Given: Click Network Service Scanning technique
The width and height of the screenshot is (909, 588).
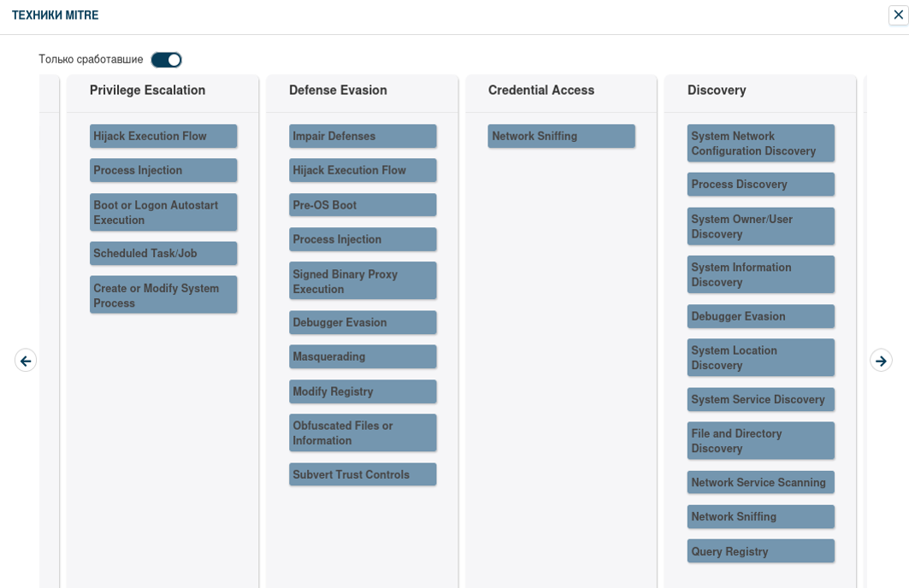Looking at the screenshot, I should [760, 482].
